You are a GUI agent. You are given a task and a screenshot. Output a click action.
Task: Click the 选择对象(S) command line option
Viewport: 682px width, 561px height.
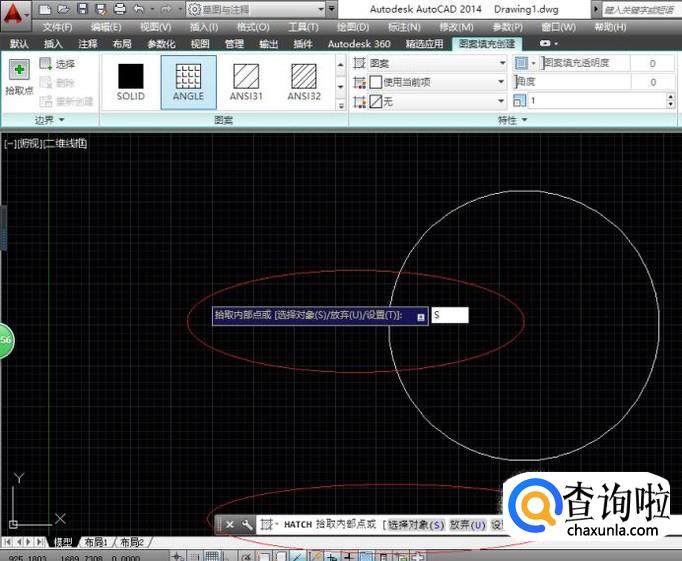(x=415, y=524)
